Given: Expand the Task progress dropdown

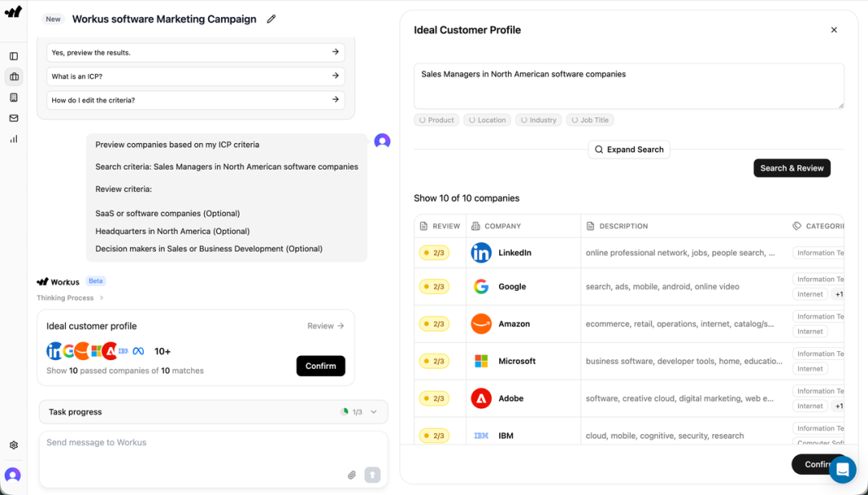Looking at the screenshot, I should pyautogui.click(x=213, y=412).
